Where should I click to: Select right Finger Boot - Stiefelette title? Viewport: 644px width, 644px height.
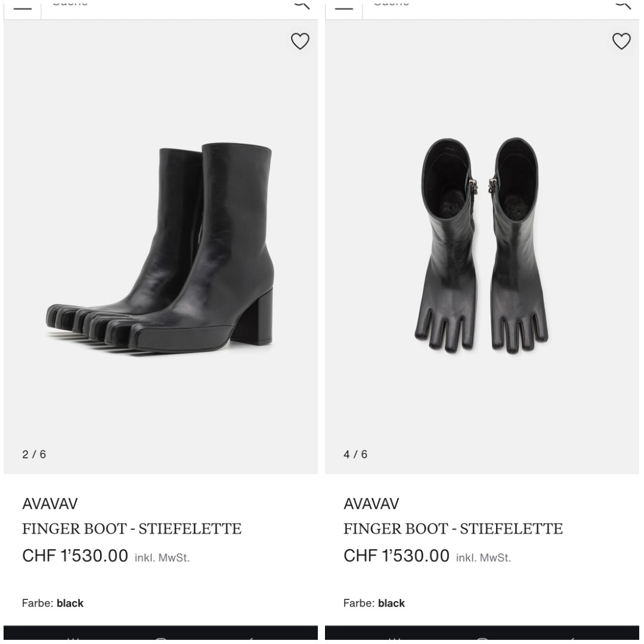pos(453,528)
